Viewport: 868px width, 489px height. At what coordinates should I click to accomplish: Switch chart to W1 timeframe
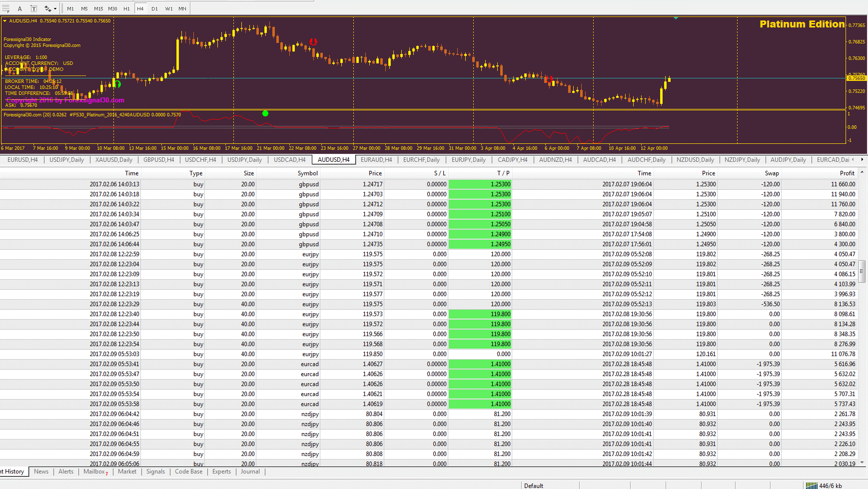coord(169,8)
